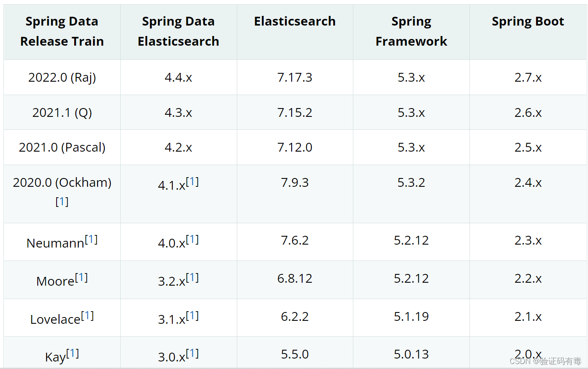Screen dimensions: 588x369
Task: Click the Spring Framework column header
Action: coord(411,31)
